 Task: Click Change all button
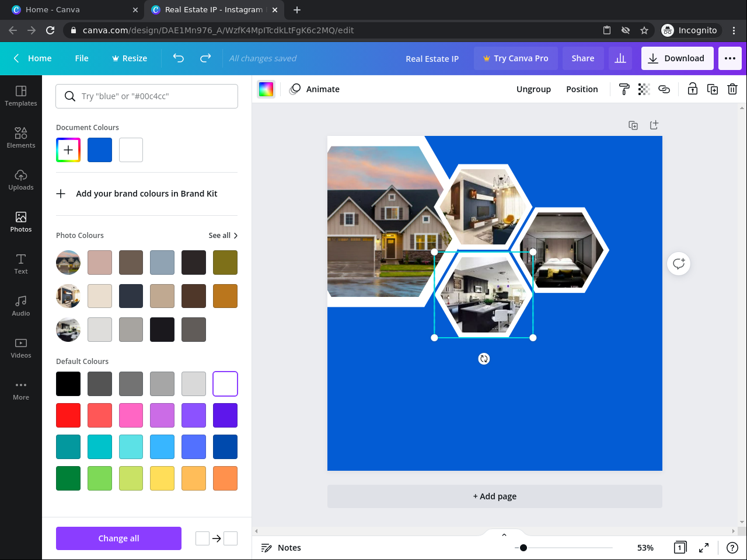coord(118,538)
